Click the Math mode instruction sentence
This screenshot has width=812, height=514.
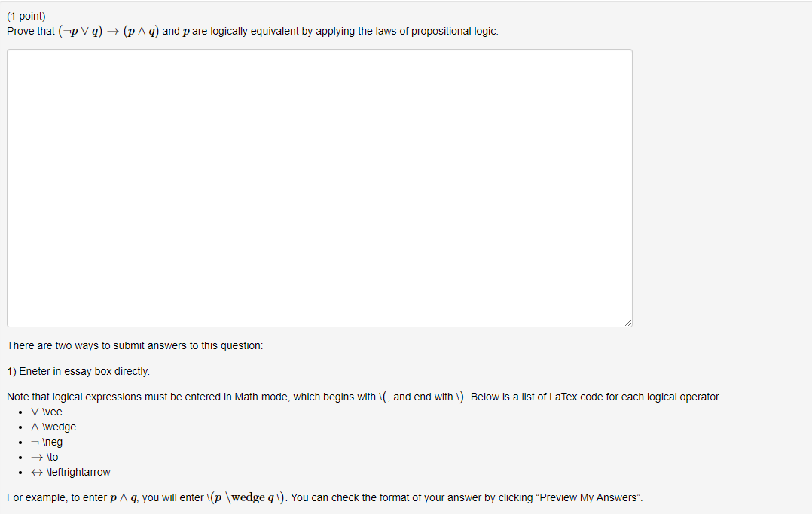(362, 397)
